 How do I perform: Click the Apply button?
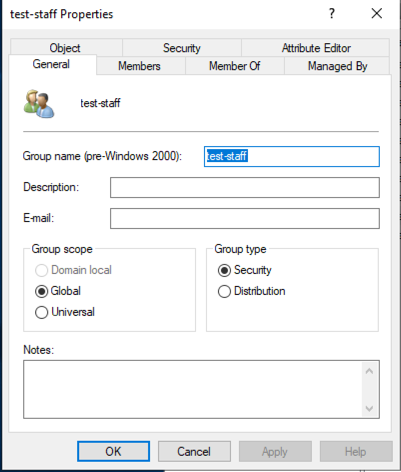pyautogui.click(x=275, y=451)
